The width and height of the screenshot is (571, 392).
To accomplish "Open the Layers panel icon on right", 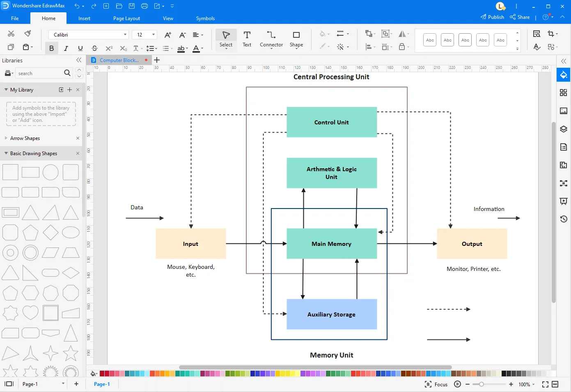I will coord(564,129).
